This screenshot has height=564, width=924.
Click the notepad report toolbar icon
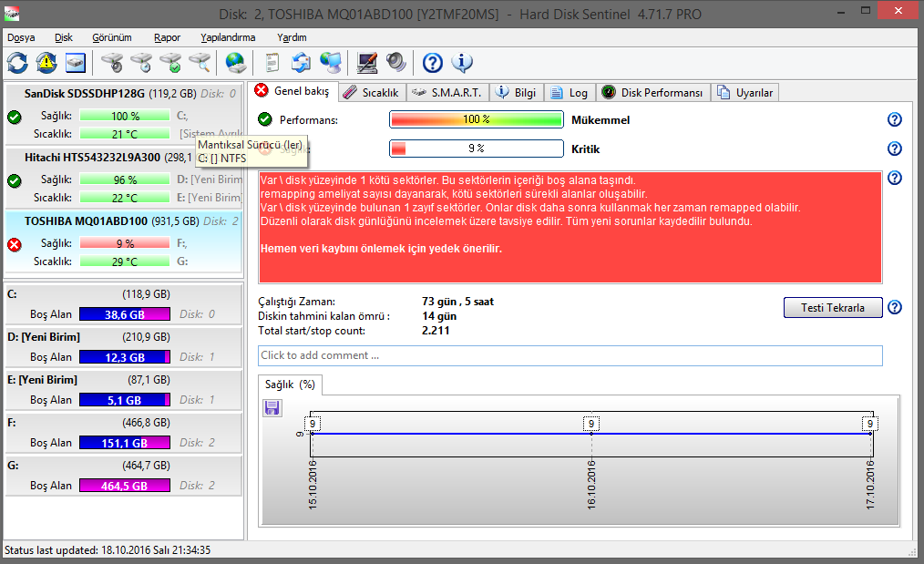272,63
